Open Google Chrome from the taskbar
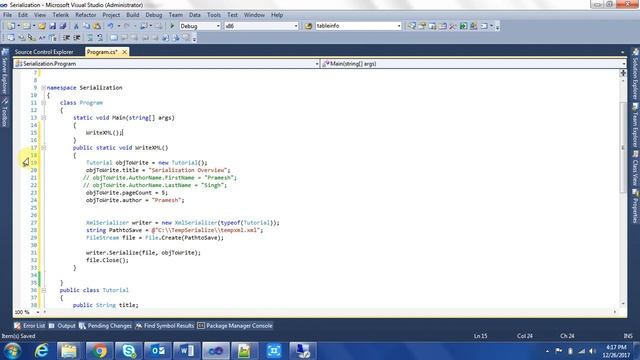Screen dimensions: 640x360 pyautogui.click(x=99, y=351)
